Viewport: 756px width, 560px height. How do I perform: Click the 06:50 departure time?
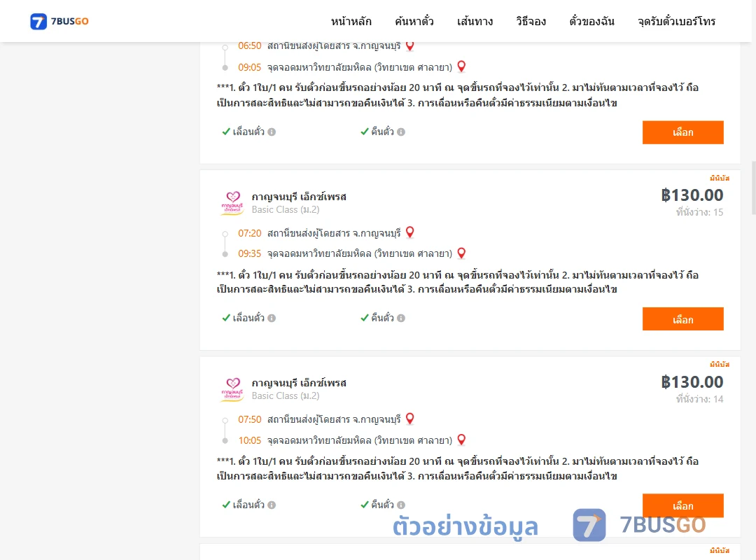pyautogui.click(x=249, y=45)
